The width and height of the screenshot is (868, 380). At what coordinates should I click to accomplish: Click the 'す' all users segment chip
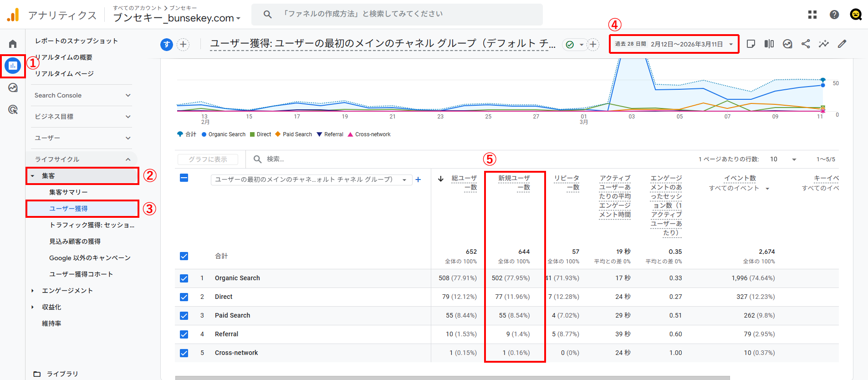(x=167, y=44)
